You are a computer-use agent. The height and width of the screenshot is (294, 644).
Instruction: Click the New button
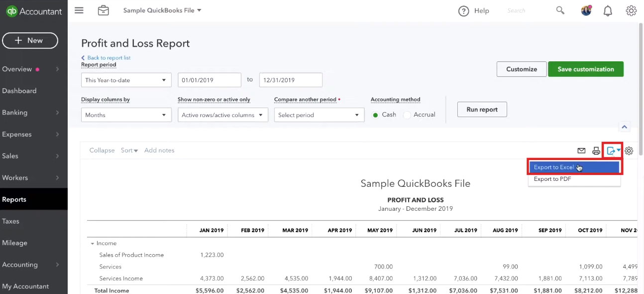(30, 41)
